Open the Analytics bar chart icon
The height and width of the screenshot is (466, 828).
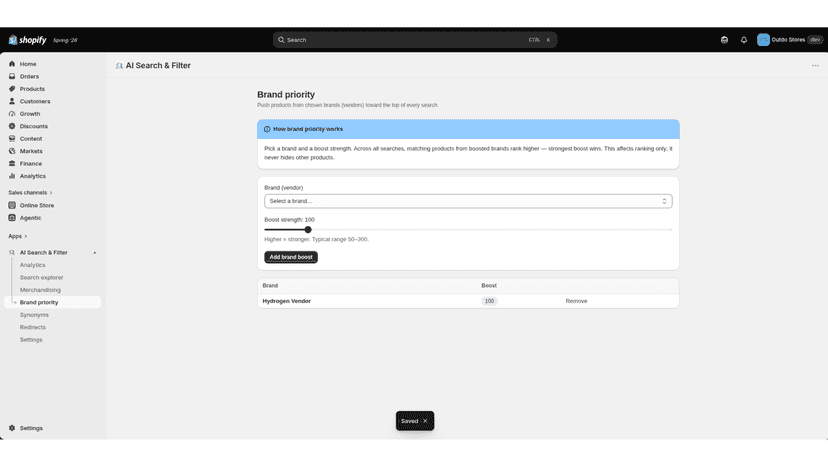click(x=12, y=176)
